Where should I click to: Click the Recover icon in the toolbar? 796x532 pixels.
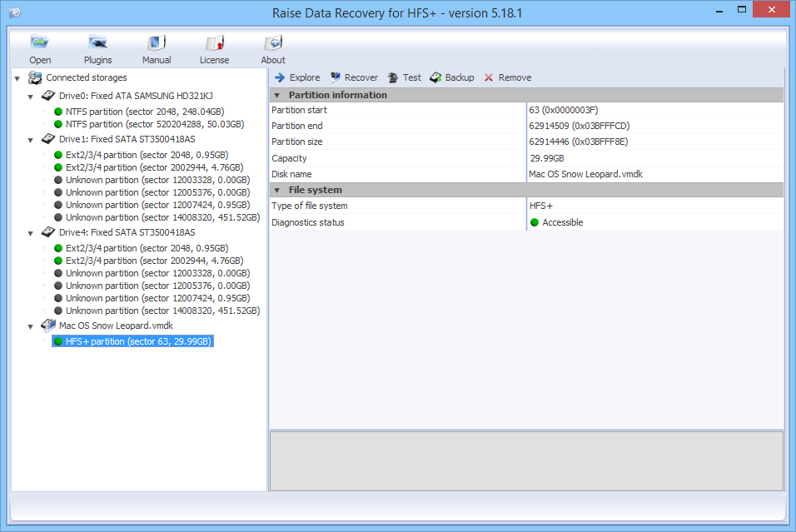[333, 77]
